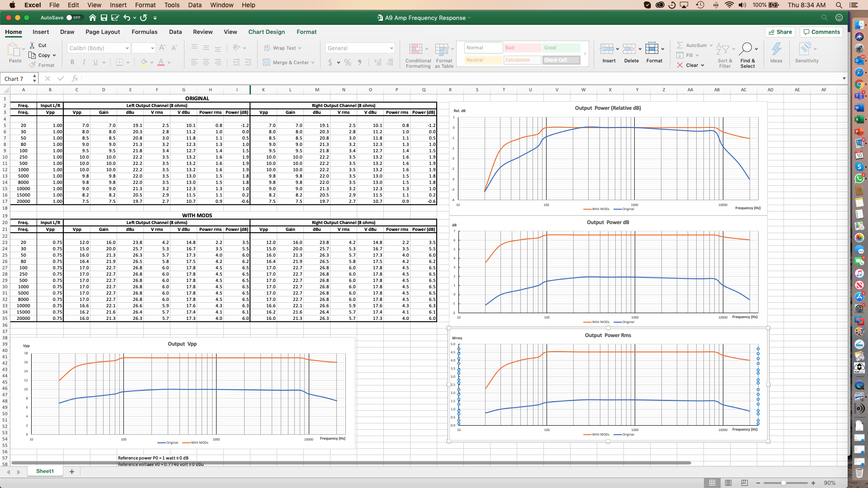The height and width of the screenshot is (488, 868).
Task: Click the Insert cells icon
Action: tap(607, 49)
